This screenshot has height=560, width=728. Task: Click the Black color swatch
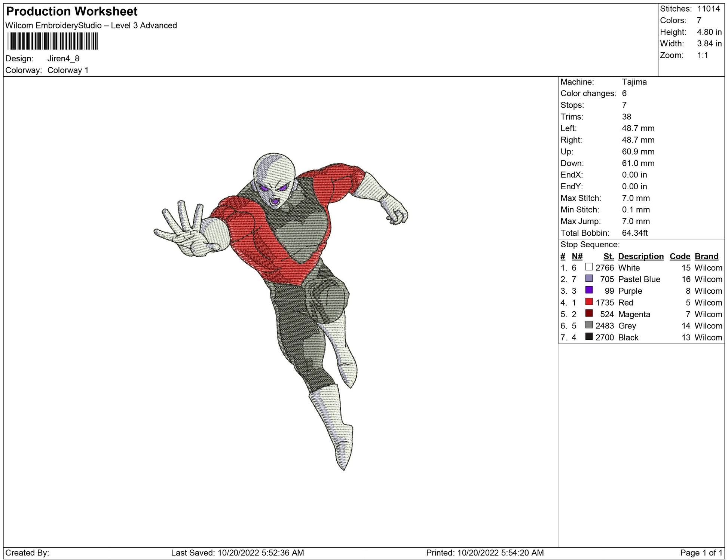pos(589,337)
